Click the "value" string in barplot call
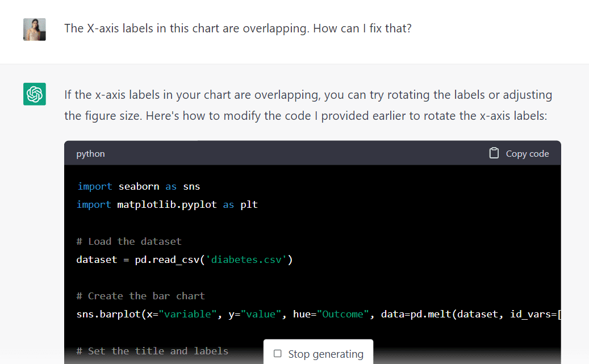Viewport: 589px width, 364px height. click(261, 314)
